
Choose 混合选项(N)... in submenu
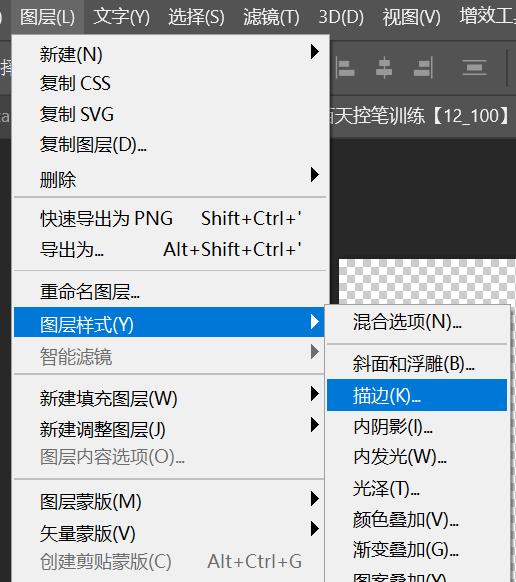pos(417,322)
